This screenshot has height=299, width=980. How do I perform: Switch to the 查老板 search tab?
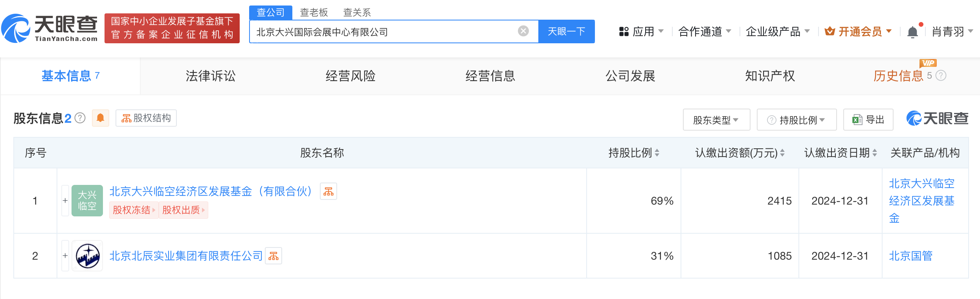point(314,13)
